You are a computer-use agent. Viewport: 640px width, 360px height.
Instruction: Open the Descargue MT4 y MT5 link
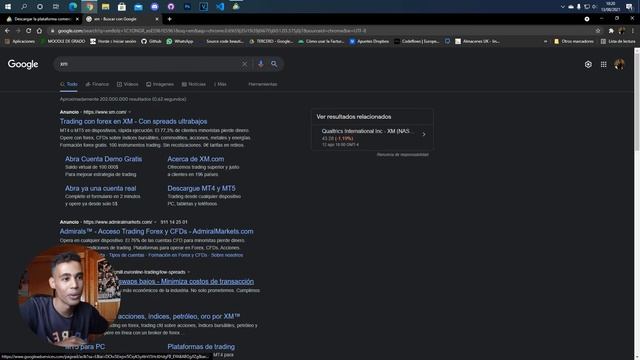[201, 188]
